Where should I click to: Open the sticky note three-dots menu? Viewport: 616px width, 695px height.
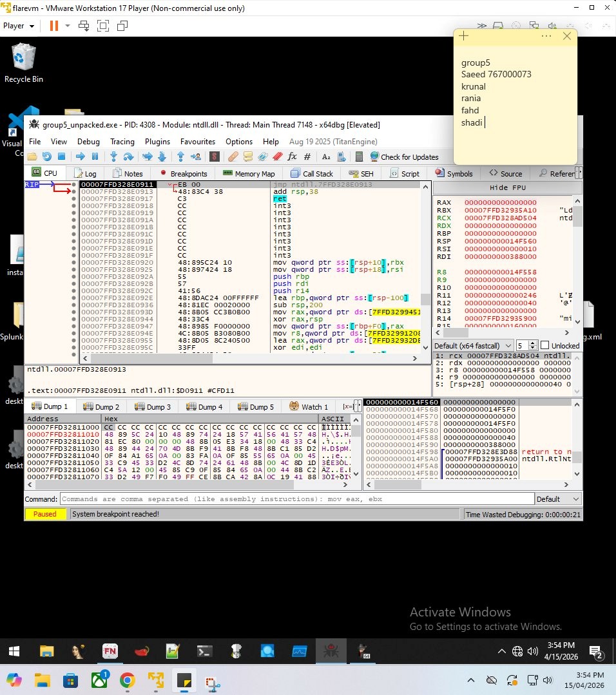tap(546, 36)
